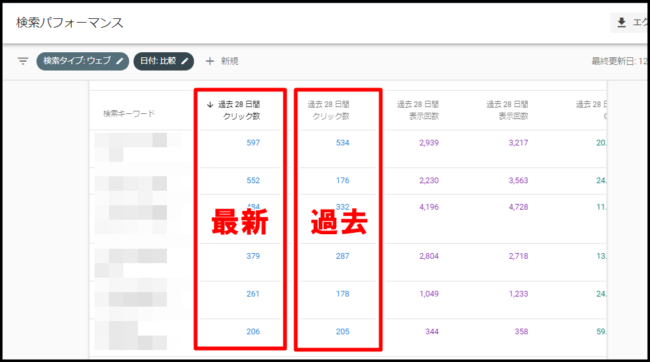Screen dimensions: 650x362
Task: Select the impressions value 358
Action: click(521, 331)
